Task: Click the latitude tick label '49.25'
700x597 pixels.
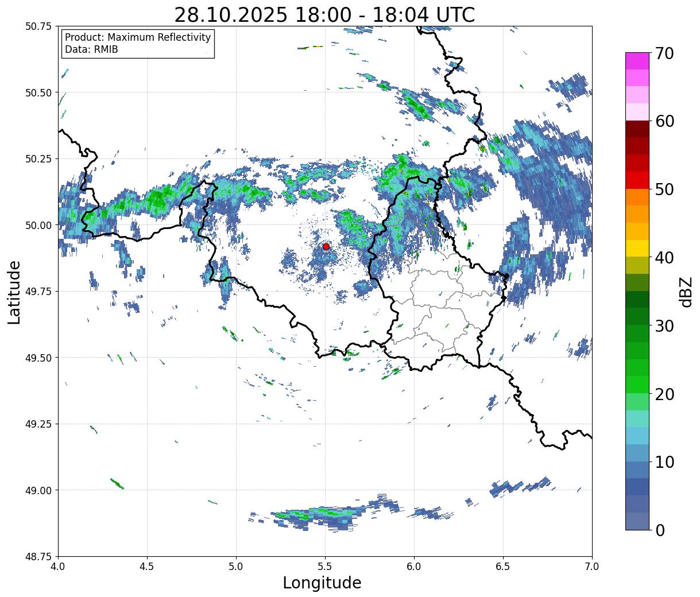Action: point(38,424)
